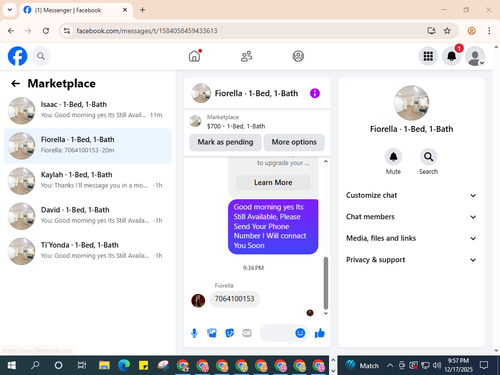Mute the Fiorella chat with bell icon
Image resolution: width=500 pixels, height=375 pixels.
pos(393,157)
